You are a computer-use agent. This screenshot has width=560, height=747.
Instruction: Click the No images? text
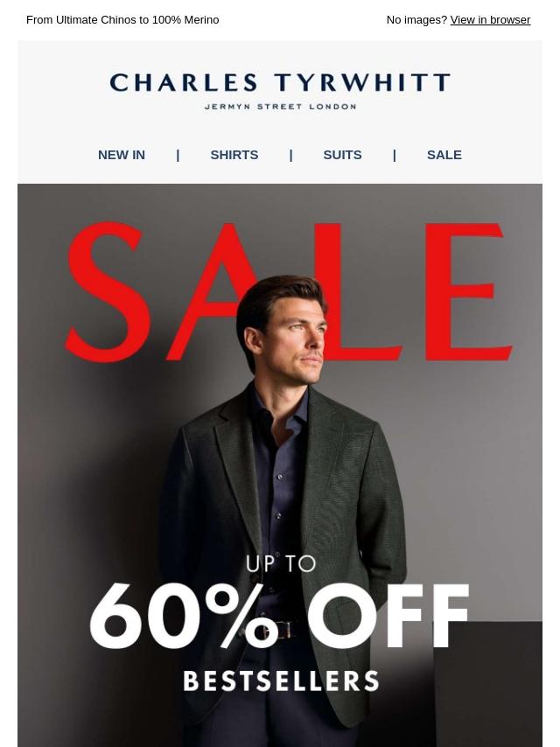tap(416, 20)
